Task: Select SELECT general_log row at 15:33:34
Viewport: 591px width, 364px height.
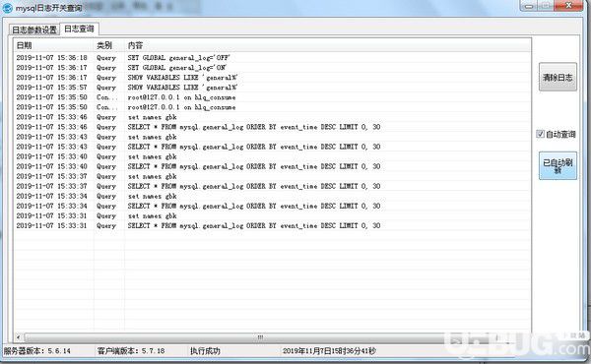Action: 272,206
